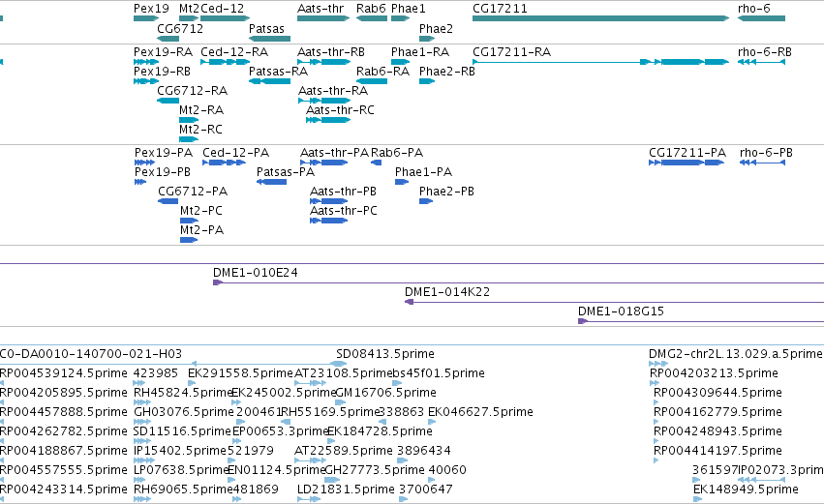
Task: Click transcript Phae1-RA label
Action: pyautogui.click(x=420, y=52)
